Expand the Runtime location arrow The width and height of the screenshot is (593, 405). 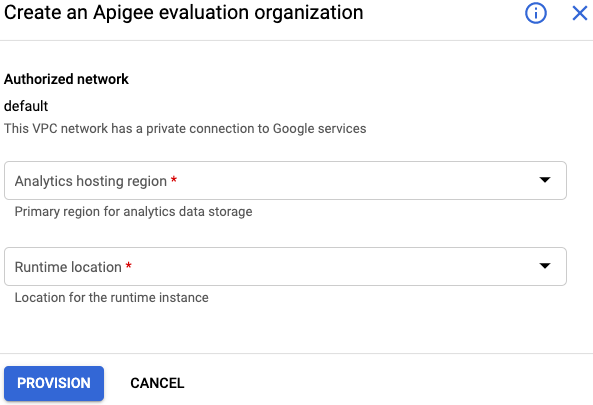[x=545, y=266]
